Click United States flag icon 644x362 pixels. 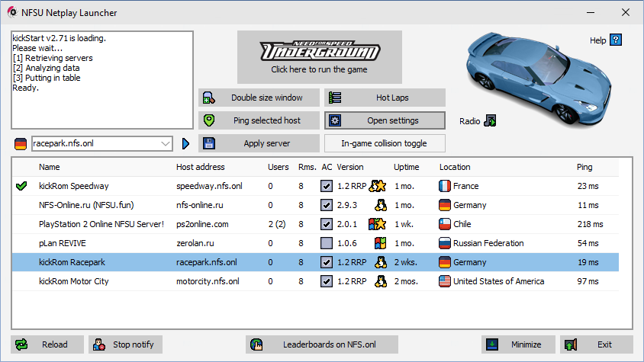click(x=444, y=281)
